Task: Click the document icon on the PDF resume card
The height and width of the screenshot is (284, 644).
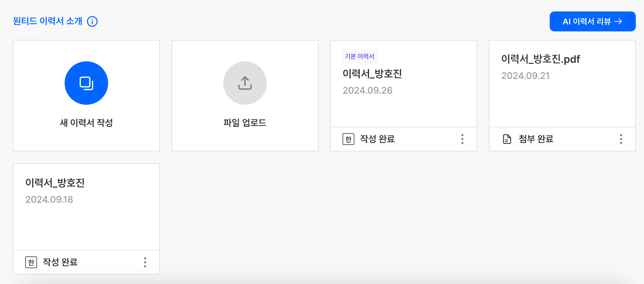Action: point(507,139)
